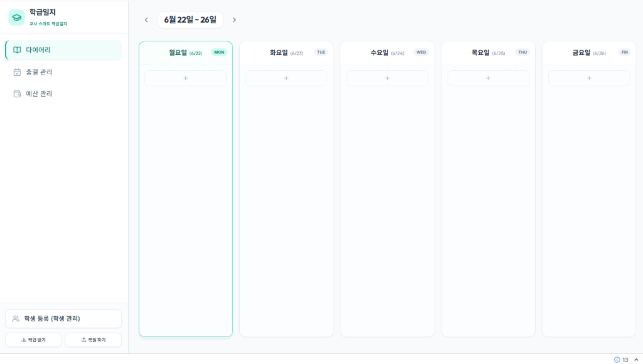The width and height of the screenshot is (643, 364).
Task: Click the 백업 받기 button
Action: click(34, 340)
